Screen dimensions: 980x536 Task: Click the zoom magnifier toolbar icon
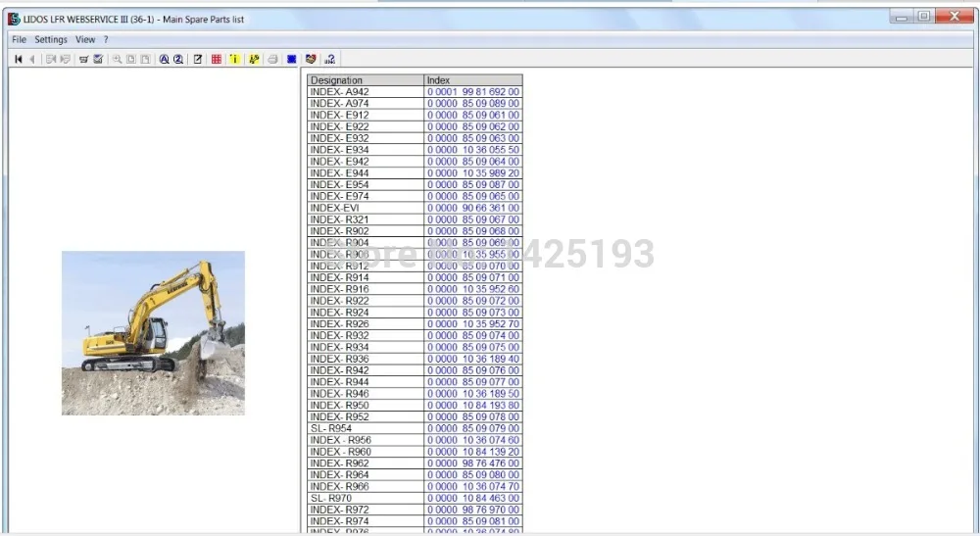coord(117,59)
